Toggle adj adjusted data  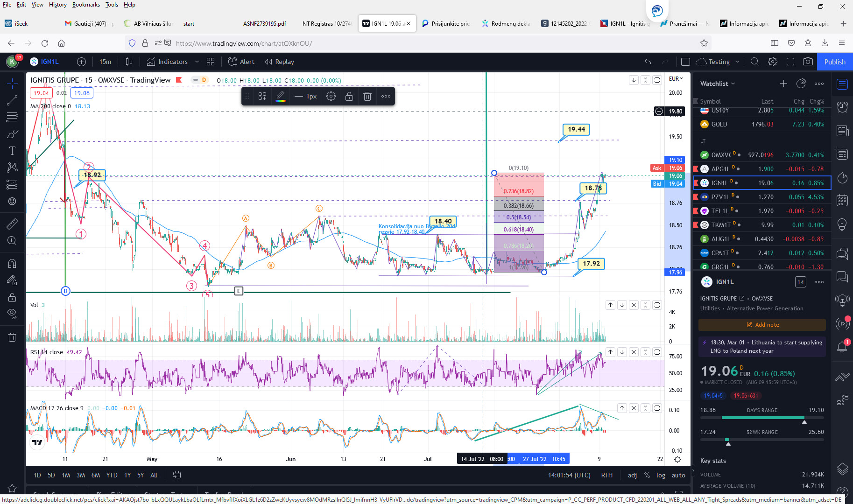pyautogui.click(x=632, y=475)
